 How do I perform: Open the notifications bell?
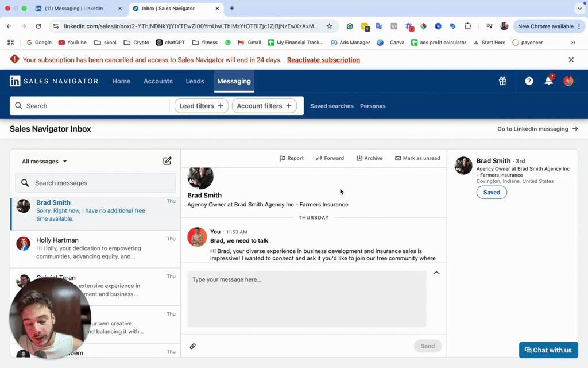[548, 81]
